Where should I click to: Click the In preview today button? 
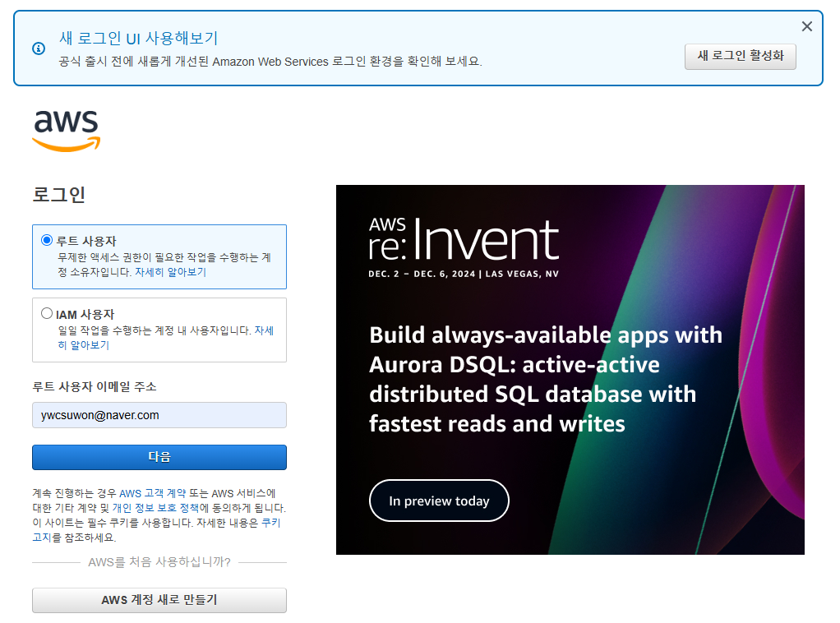[439, 501]
